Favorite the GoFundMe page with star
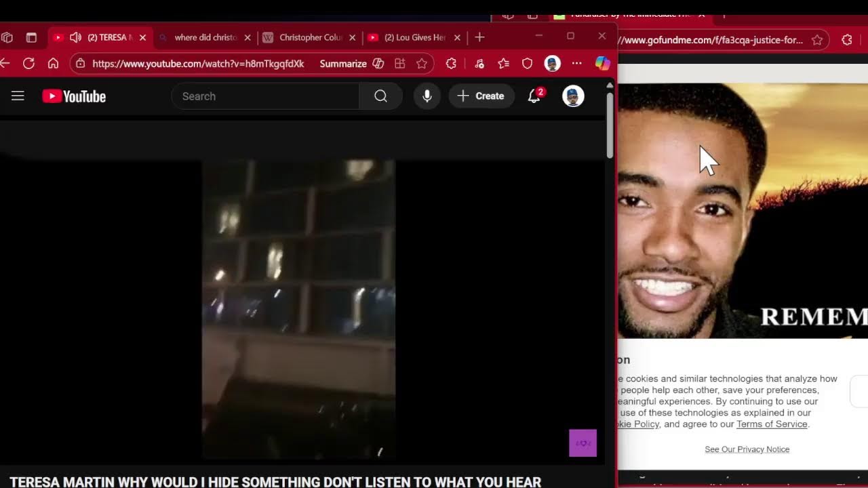This screenshot has width=868, height=488. (x=817, y=40)
